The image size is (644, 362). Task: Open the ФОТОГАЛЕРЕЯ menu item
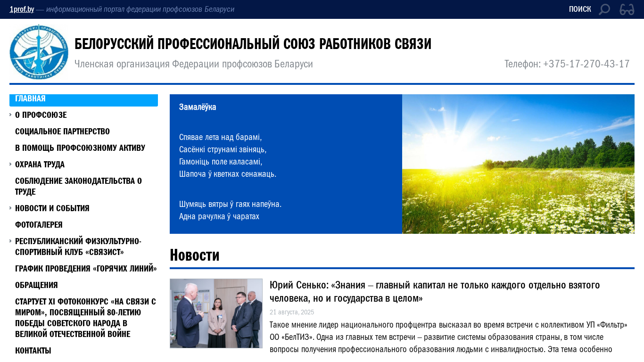coord(39,225)
